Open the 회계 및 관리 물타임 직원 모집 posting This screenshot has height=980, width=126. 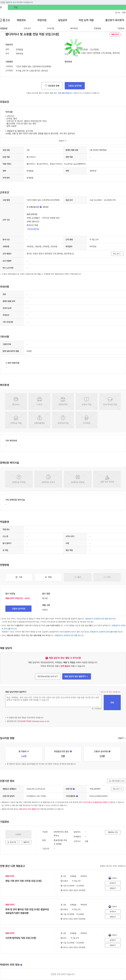click(x=27, y=911)
